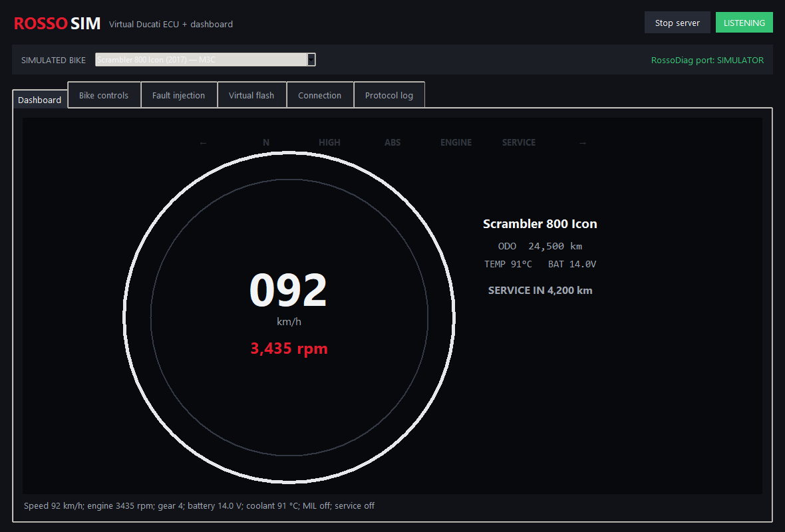785x532 pixels.
Task: Click the right turn signal arrow indicator
Action: point(582,142)
